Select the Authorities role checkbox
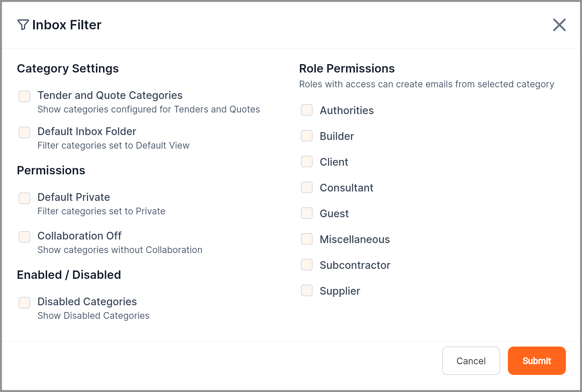 (306, 110)
